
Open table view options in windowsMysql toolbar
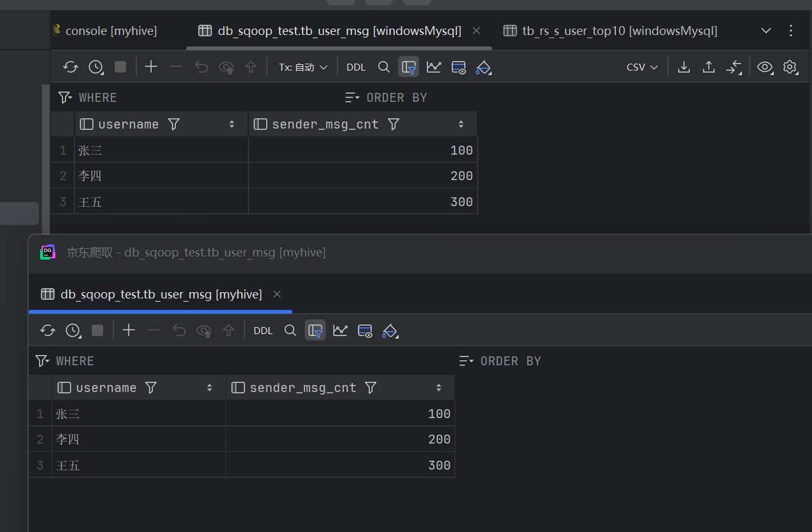(459, 67)
